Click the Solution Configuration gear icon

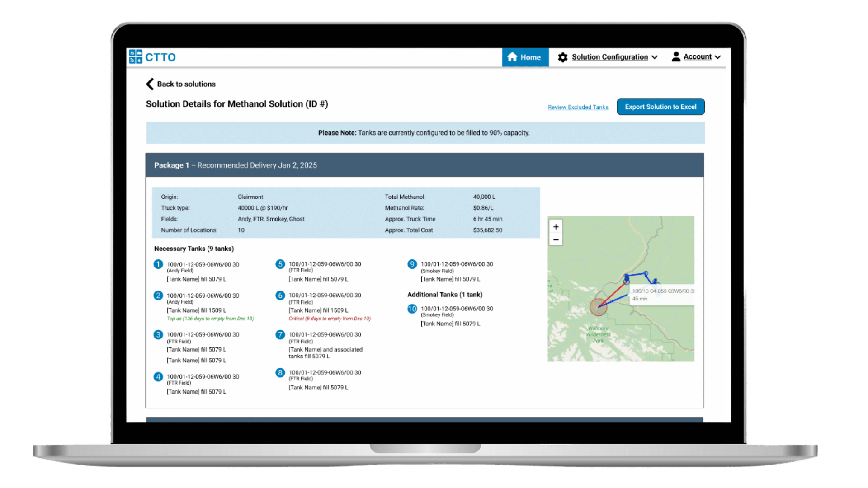(563, 57)
